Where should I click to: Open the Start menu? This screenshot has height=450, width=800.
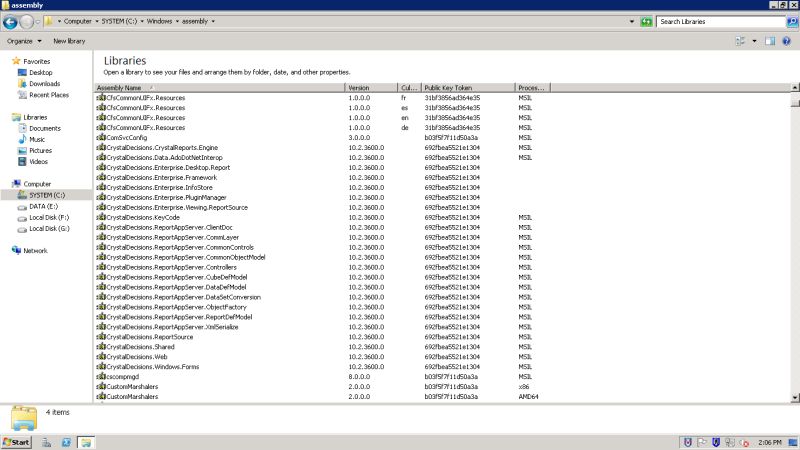(16, 442)
